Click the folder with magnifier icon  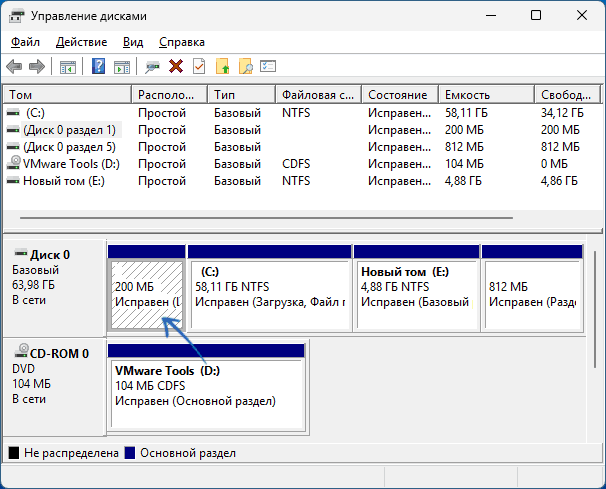click(245, 66)
